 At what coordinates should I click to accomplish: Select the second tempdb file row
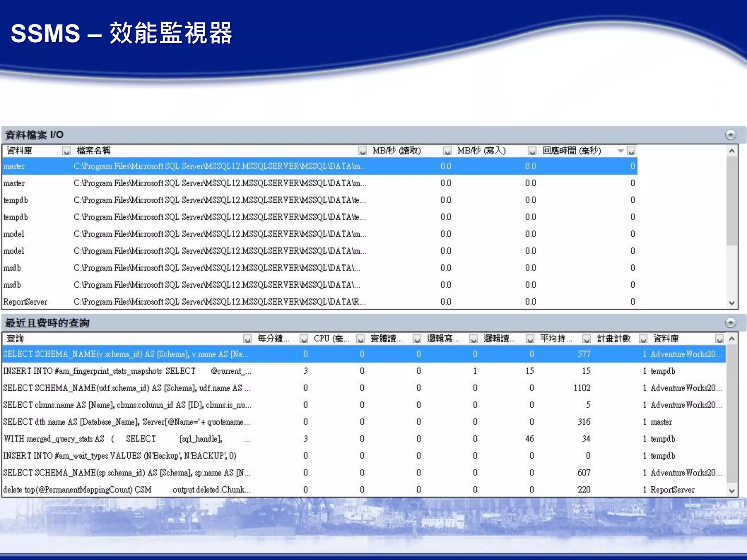coord(320,217)
